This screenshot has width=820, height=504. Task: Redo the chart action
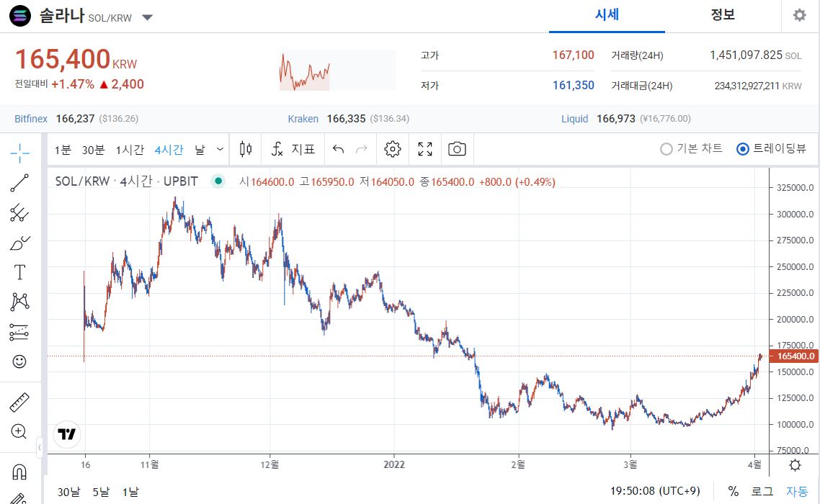362,150
